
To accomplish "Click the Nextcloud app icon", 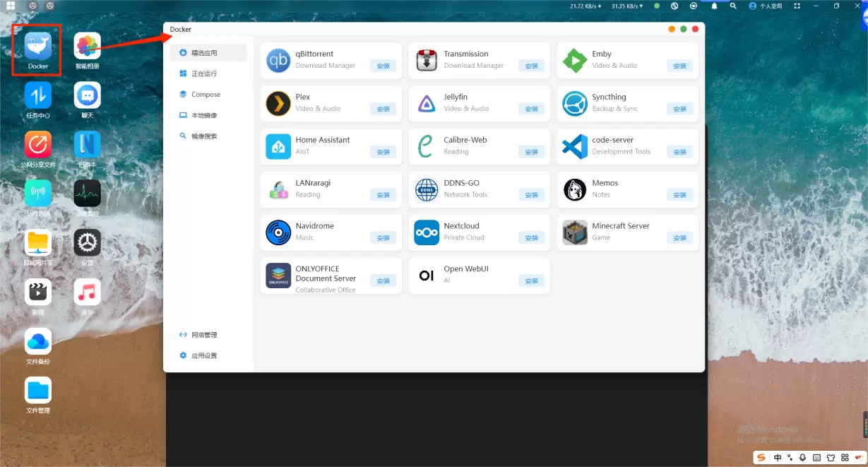I will (427, 232).
